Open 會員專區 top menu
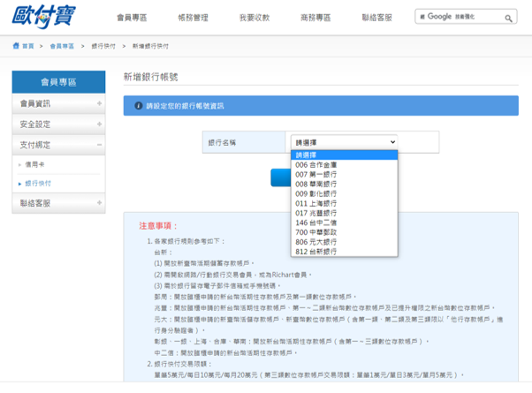Image resolution: width=532 pixels, height=393 pixels. tap(132, 18)
